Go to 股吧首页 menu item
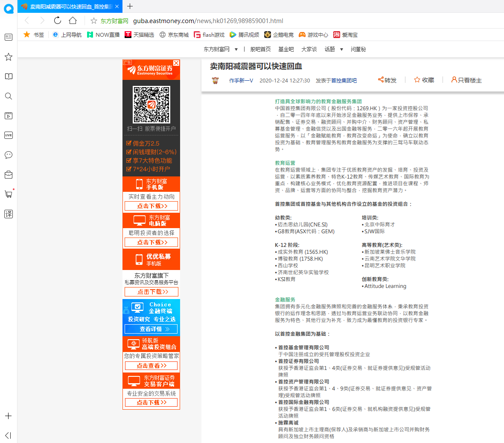 coord(260,49)
